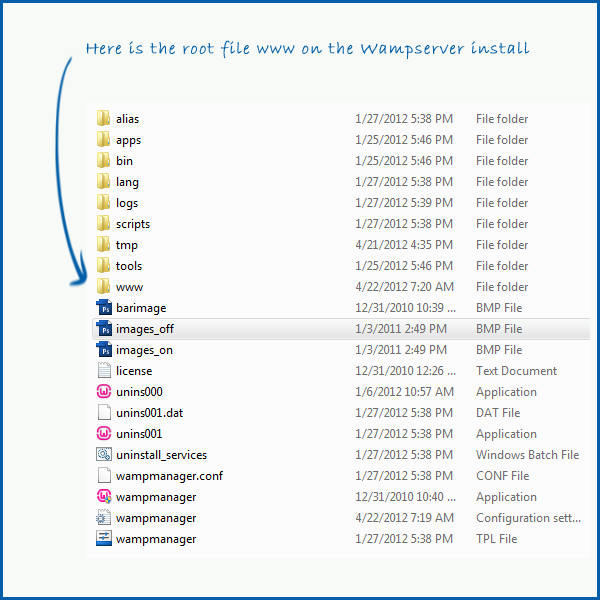Click date 1/27/2012 5:39 PM of logs
600x600 pixels.
click(404, 202)
